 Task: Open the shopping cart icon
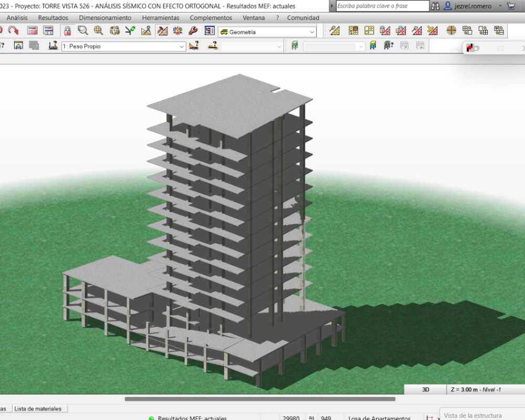coord(511,6)
